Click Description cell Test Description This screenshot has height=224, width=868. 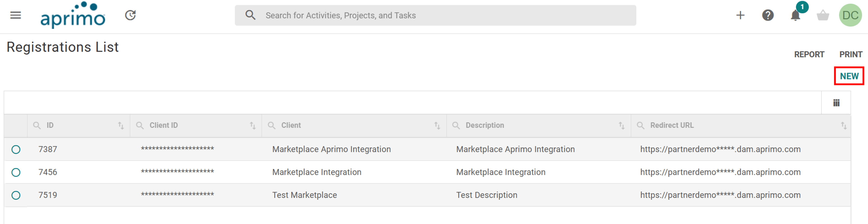coord(487,195)
